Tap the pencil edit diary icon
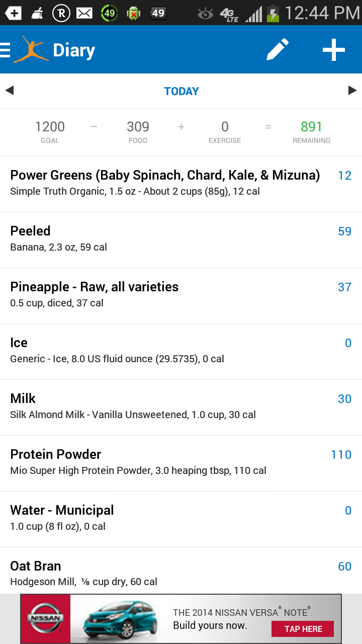362x644 pixels. pos(278,50)
